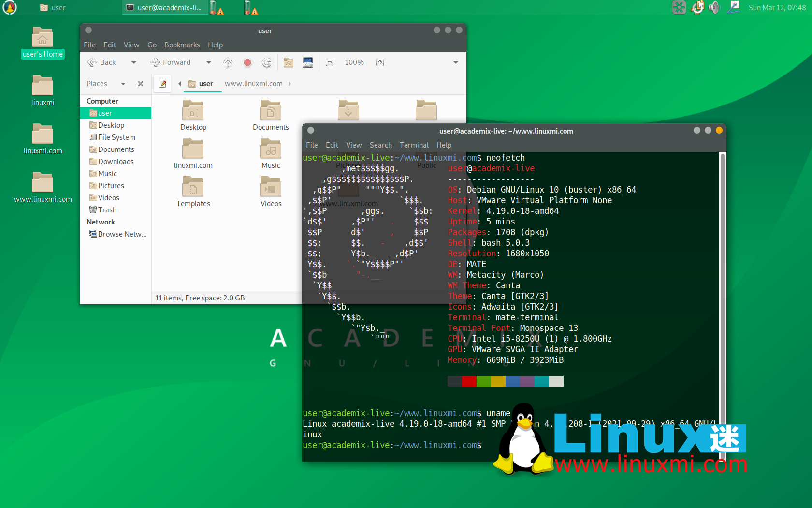Open the terminal's Edit menu
812x508 pixels.
[x=332, y=145]
